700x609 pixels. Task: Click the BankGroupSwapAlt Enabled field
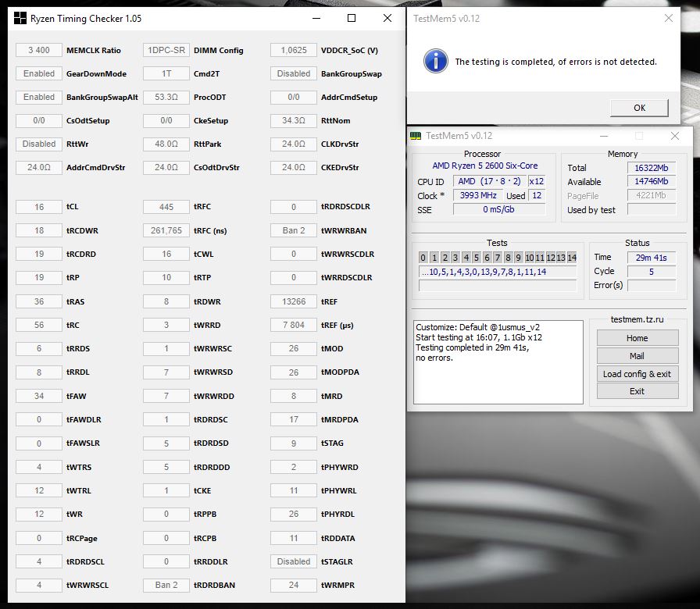[39, 97]
